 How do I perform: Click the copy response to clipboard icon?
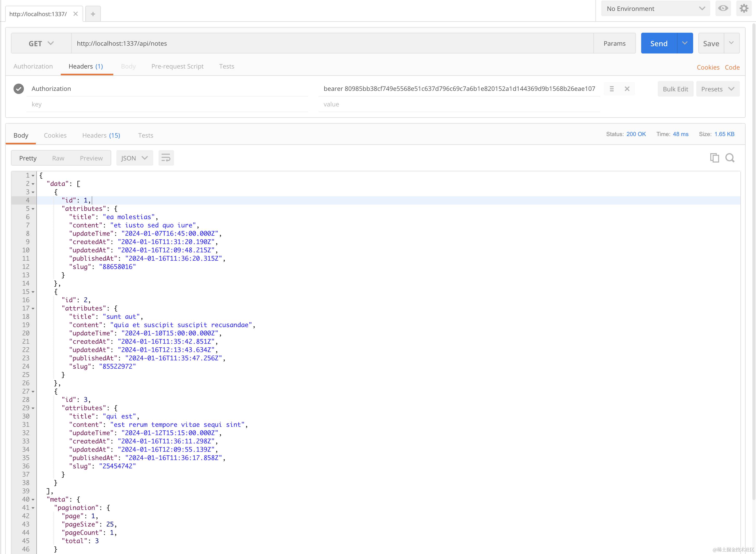click(x=714, y=158)
